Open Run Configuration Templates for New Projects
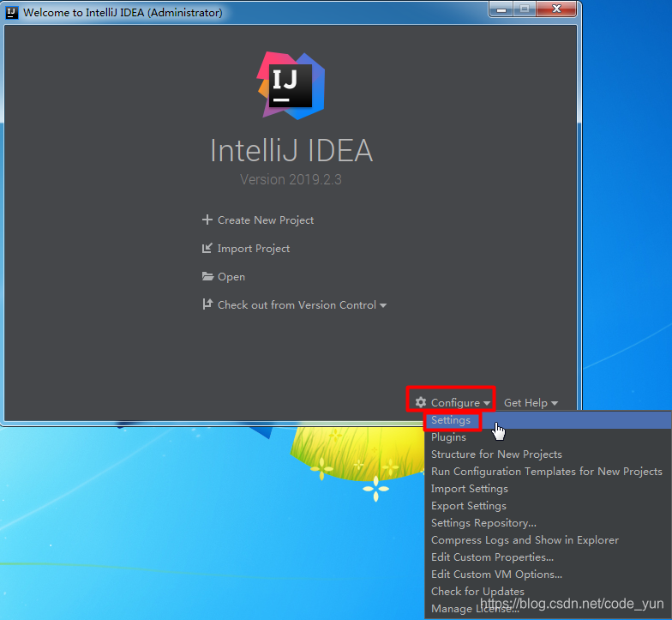 [x=548, y=472]
